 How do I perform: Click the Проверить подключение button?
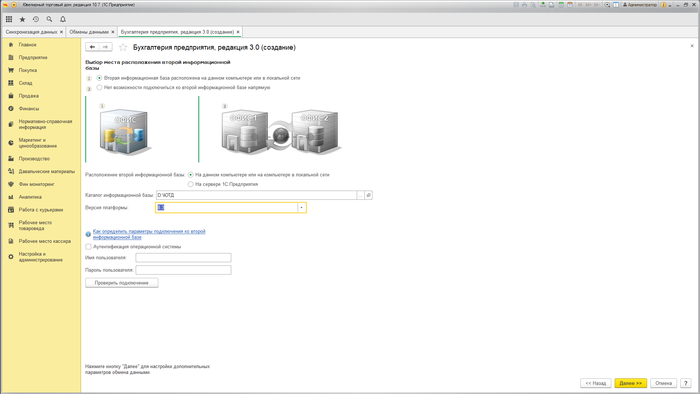(x=121, y=283)
